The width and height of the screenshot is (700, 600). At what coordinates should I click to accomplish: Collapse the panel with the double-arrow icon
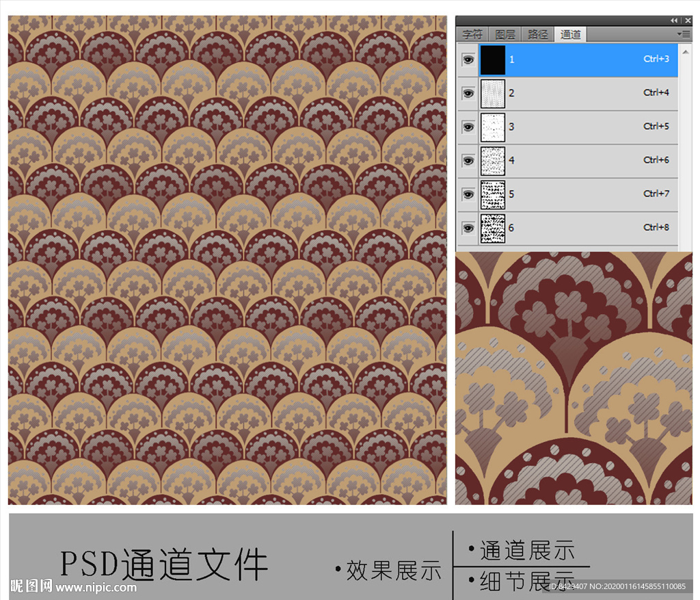pos(673,21)
